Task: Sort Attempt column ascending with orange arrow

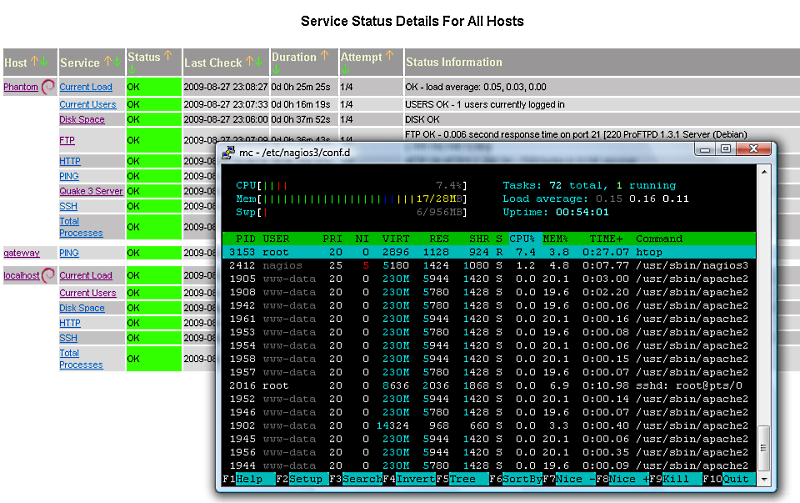Action: point(390,55)
